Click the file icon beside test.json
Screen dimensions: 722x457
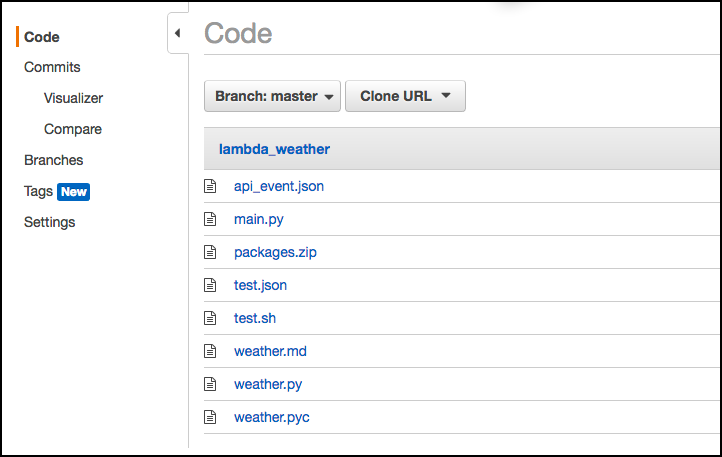[x=210, y=285]
